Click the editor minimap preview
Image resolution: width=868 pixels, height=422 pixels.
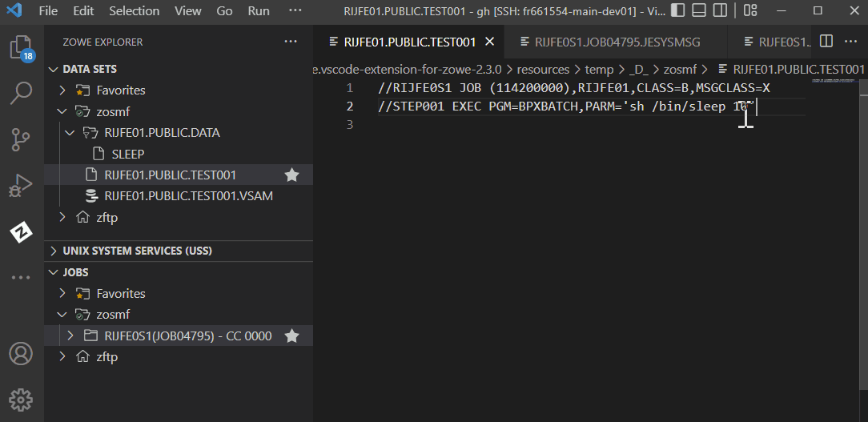(833, 81)
